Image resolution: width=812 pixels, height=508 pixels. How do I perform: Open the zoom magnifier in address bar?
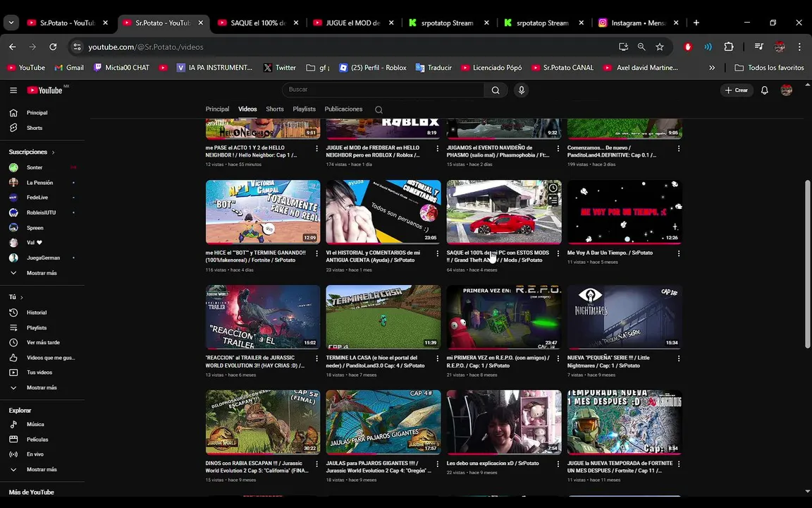pos(641,47)
